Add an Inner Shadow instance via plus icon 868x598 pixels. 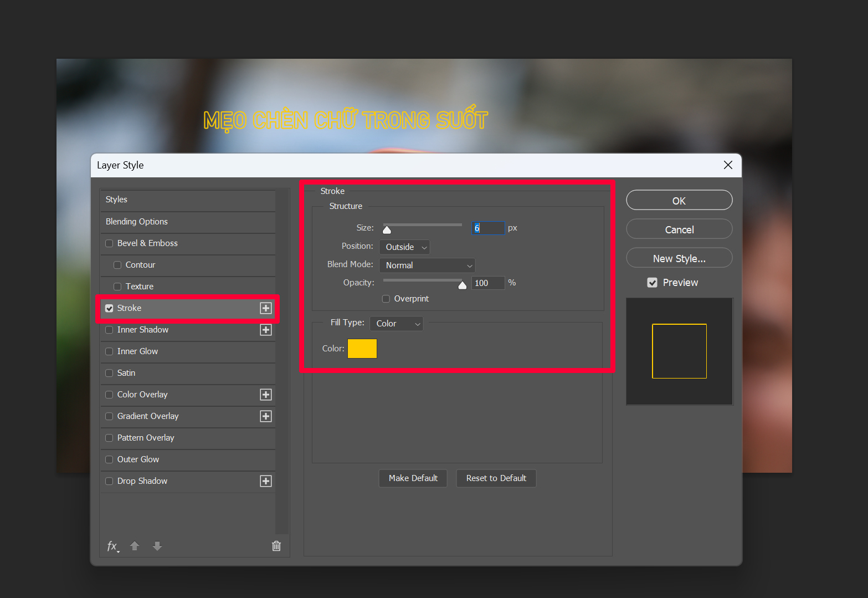click(266, 329)
